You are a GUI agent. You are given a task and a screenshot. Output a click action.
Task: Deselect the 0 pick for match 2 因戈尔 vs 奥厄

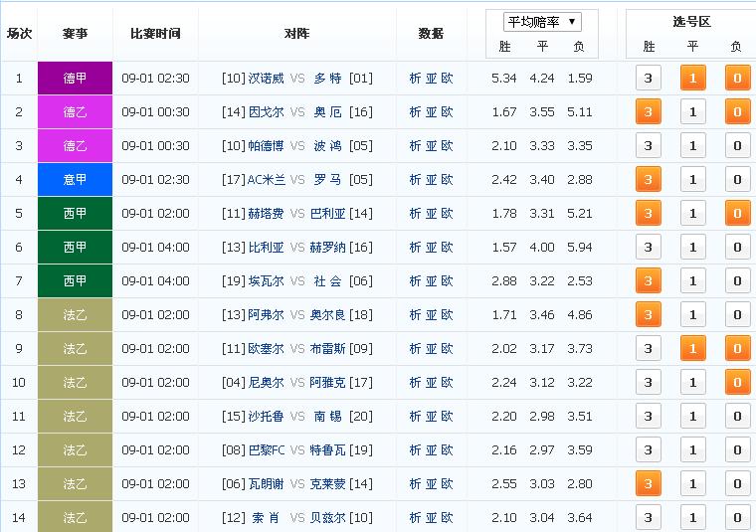(x=737, y=112)
